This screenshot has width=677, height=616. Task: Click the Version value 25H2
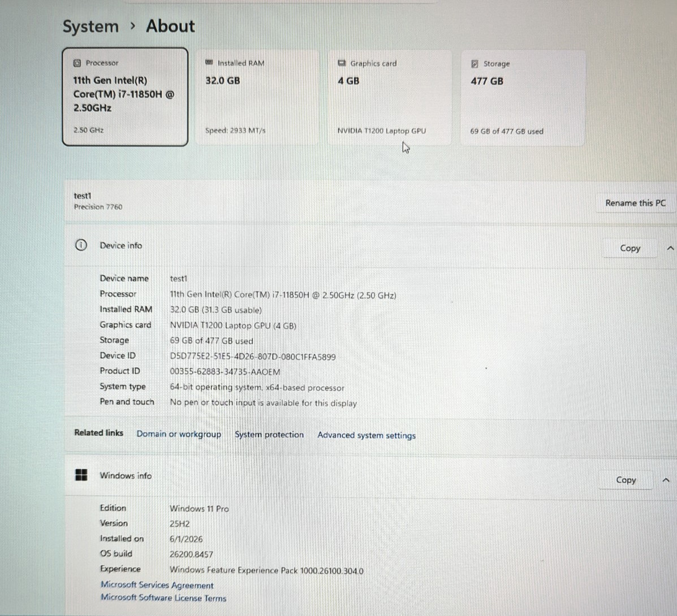point(180,524)
